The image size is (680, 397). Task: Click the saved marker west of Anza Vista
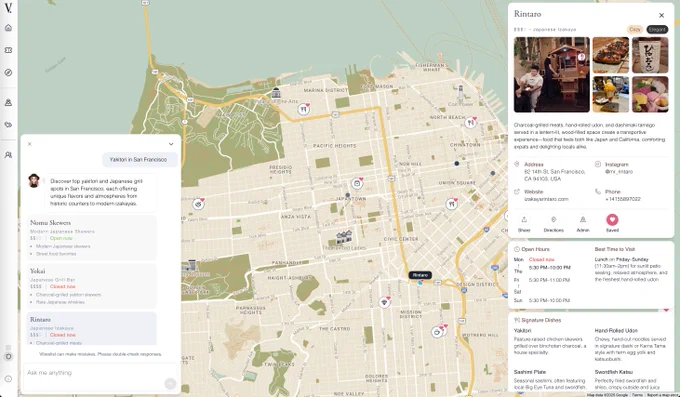click(198, 203)
